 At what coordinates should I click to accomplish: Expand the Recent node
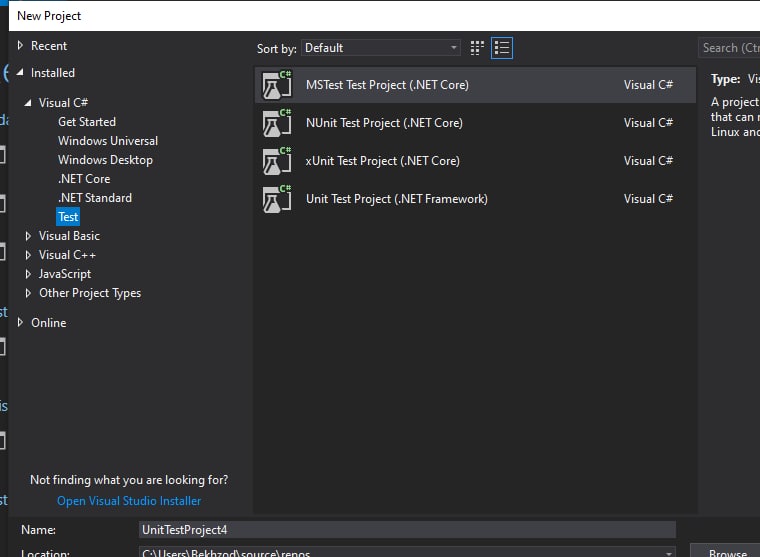click(20, 46)
